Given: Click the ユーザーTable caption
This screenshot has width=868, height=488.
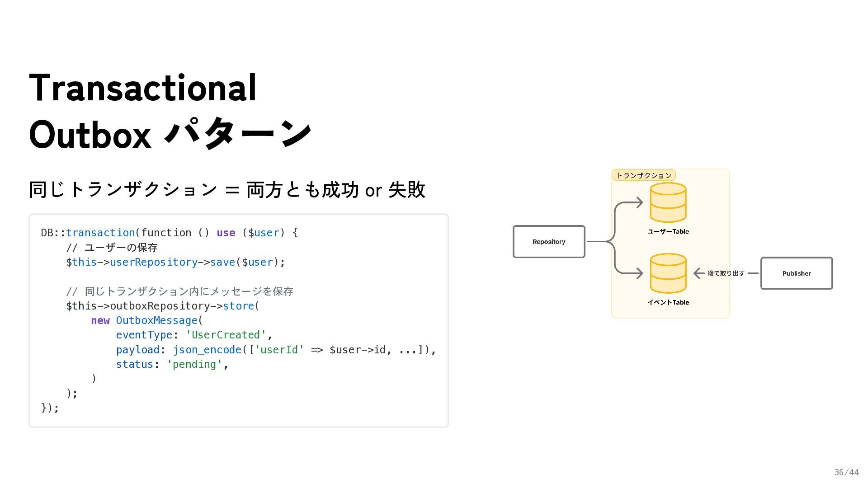Looking at the screenshot, I should [668, 231].
